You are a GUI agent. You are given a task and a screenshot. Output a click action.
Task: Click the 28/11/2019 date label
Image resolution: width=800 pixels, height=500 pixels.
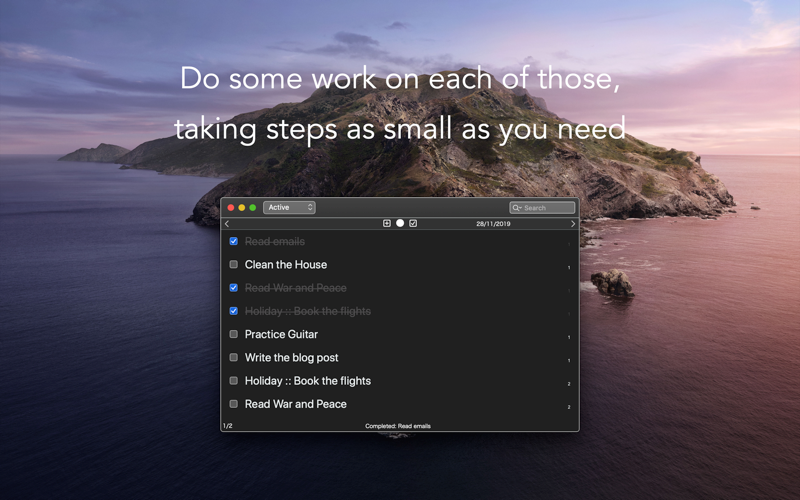click(493, 224)
